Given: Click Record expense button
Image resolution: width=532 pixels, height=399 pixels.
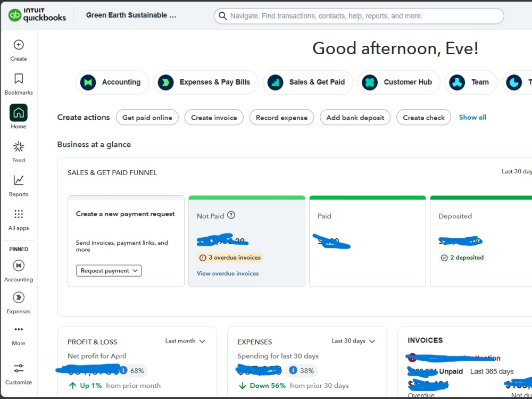Looking at the screenshot, I should [281, 118].
